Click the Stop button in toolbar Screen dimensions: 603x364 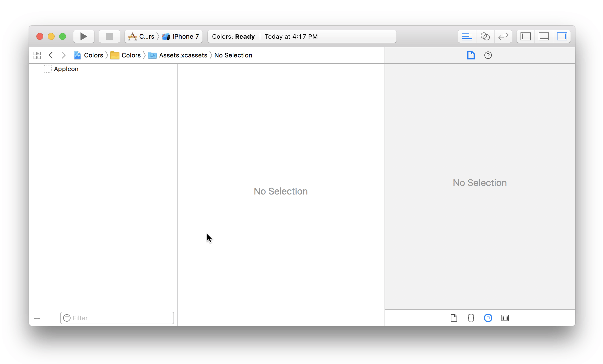click(x=110, y=36)
